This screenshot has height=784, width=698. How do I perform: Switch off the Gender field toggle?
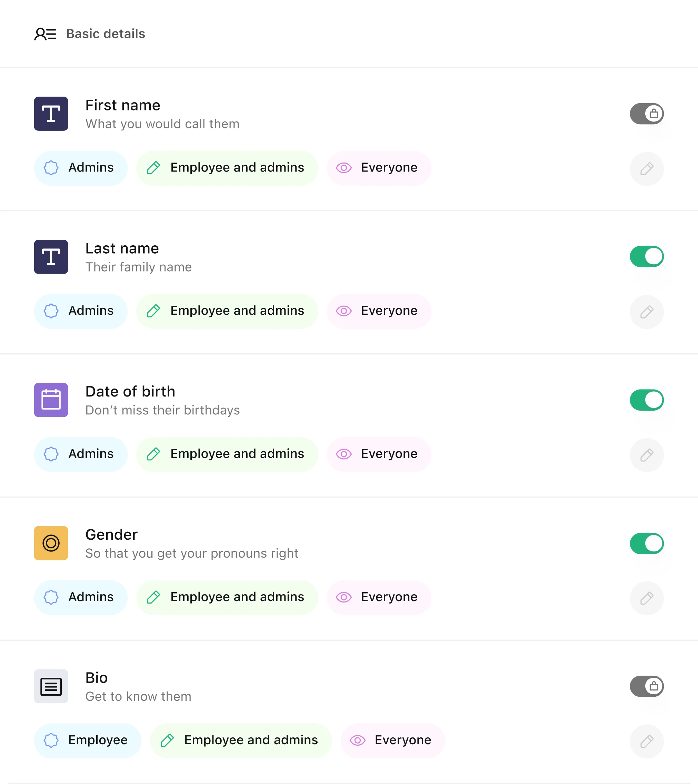pos(647,543)
